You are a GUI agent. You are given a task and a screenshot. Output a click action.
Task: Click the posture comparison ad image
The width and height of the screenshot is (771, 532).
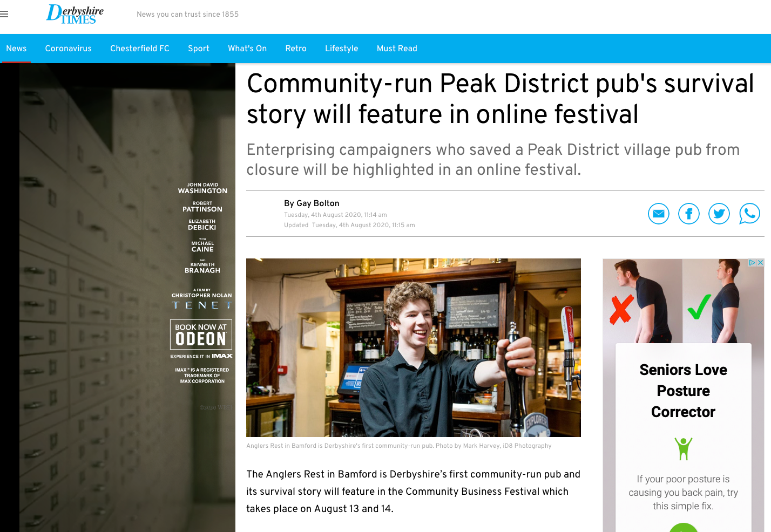pyautogui.click(x=684, y=301)
